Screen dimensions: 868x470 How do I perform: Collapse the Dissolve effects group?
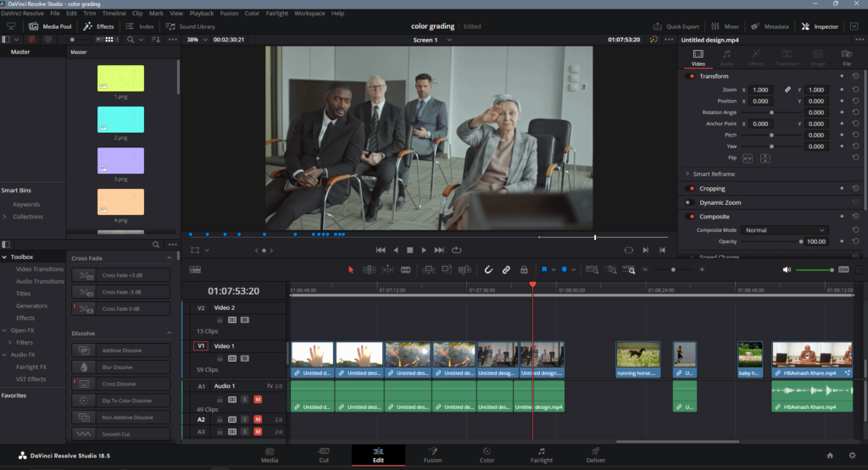[x=169, y=334]
